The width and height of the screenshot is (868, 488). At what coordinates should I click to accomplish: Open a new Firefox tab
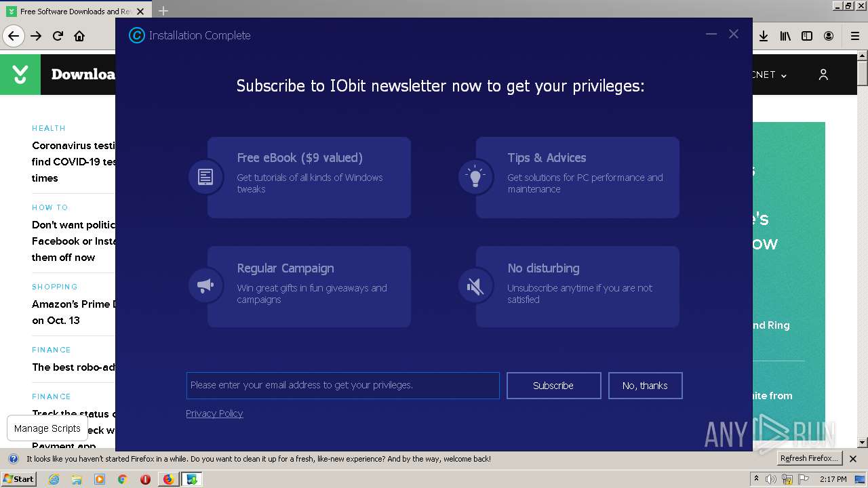(x=163, y=11)
